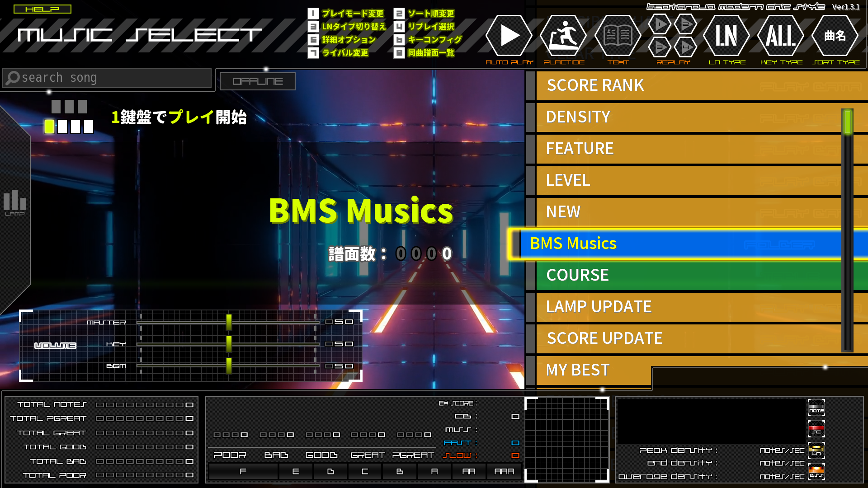Adjust the BGM volume slider
Screen dimensions: 868x488
[x=229, y=366]
